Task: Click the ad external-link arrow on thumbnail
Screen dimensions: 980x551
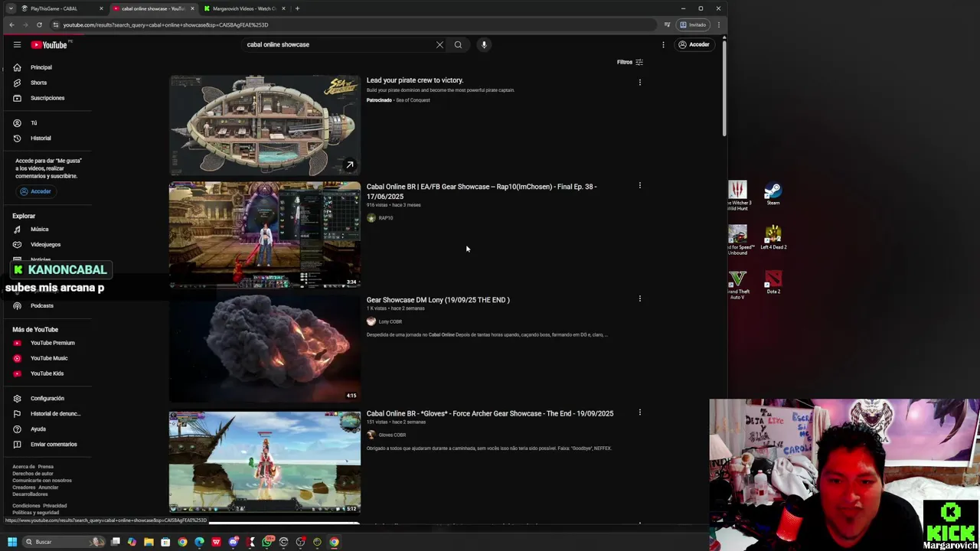Action: click(x=349, y=165)
